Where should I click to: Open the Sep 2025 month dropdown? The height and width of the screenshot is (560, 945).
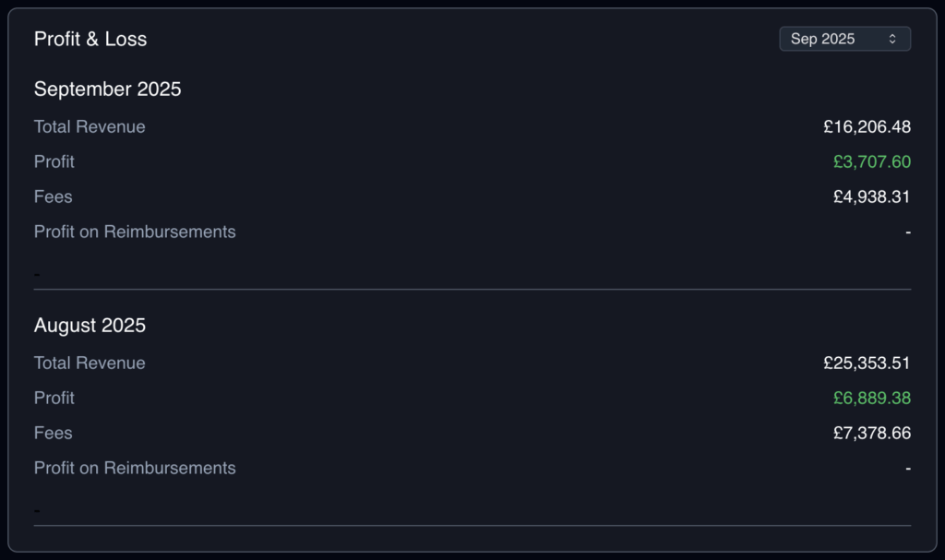coord(843,39)
